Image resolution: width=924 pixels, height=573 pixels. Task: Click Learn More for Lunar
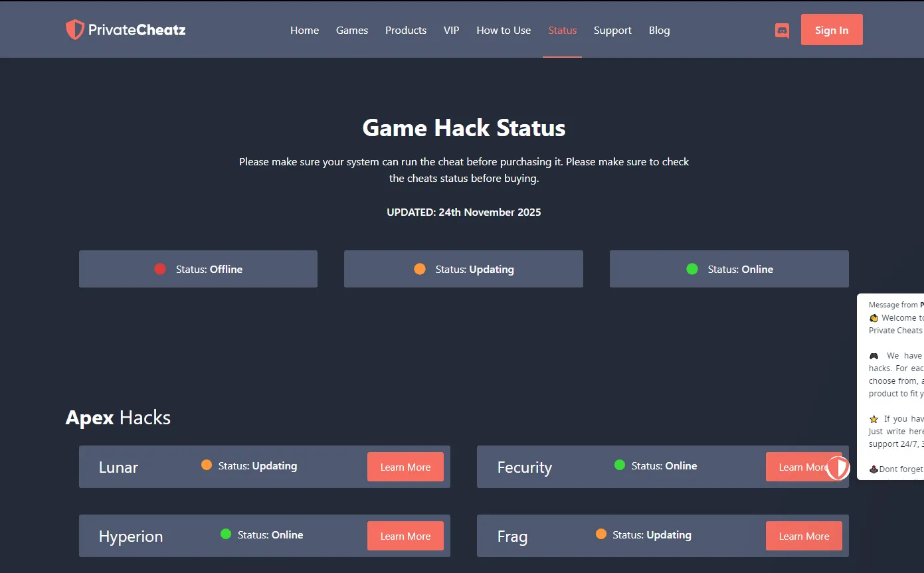coord(405,467)
